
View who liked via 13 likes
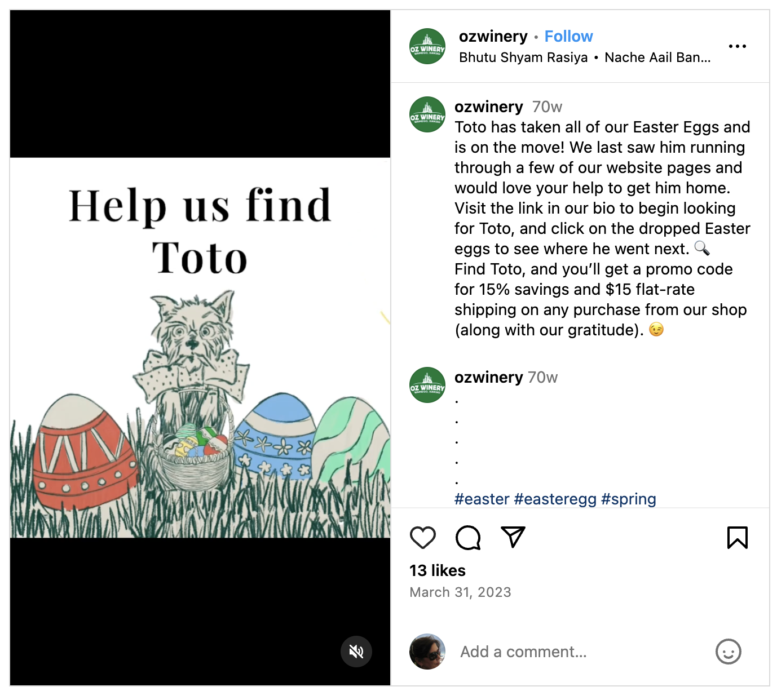coord(438,571)
